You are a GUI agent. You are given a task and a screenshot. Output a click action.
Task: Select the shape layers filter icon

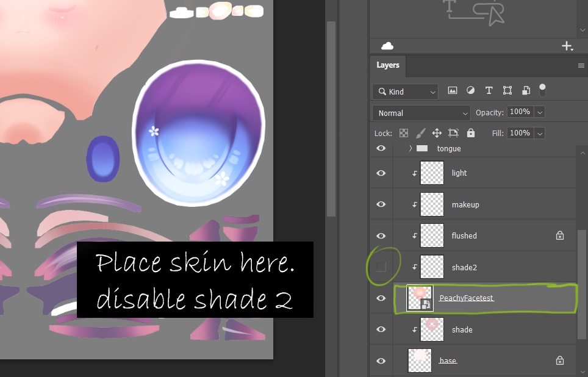[x=507, y=90]
